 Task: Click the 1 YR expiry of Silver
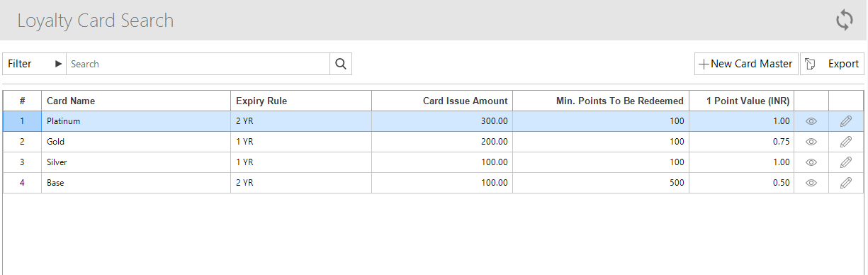pos(301,162)
